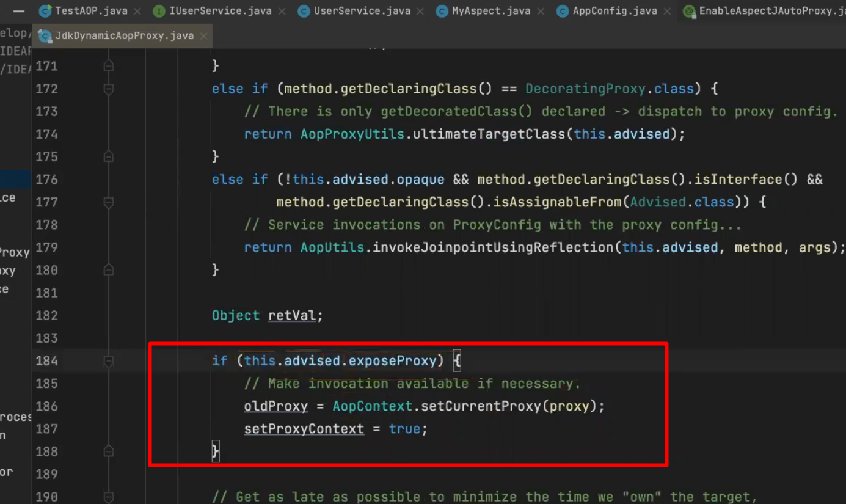Screen dimensions: 846x504
Task: Click the oldProxy variable on line 186
Action: (276, 406)
